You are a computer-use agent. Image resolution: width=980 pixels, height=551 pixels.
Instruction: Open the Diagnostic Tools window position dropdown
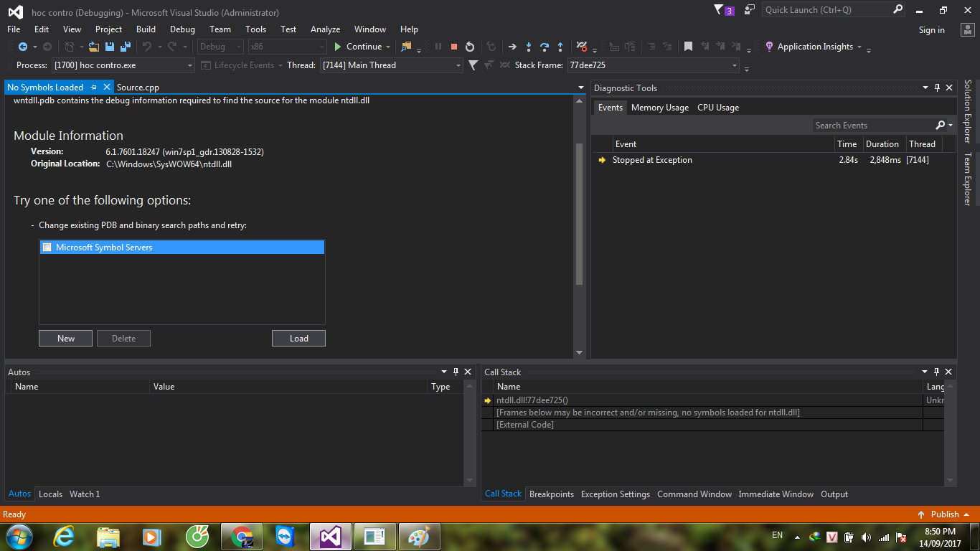coord(925,88)
